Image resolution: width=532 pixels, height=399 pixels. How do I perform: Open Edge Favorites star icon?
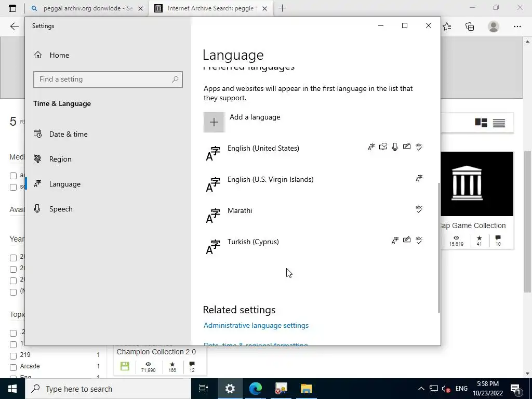pyautogui.click(x=447, y=26)
